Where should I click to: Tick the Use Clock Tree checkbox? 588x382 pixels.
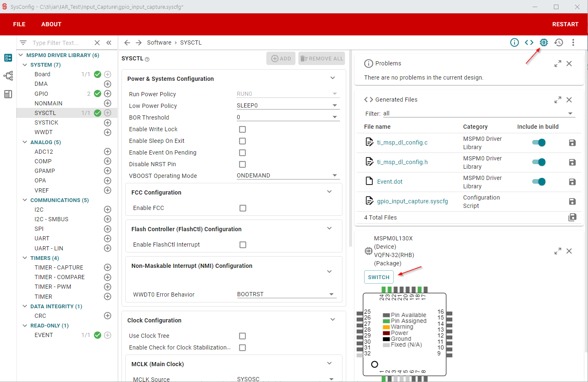point(243,336)
